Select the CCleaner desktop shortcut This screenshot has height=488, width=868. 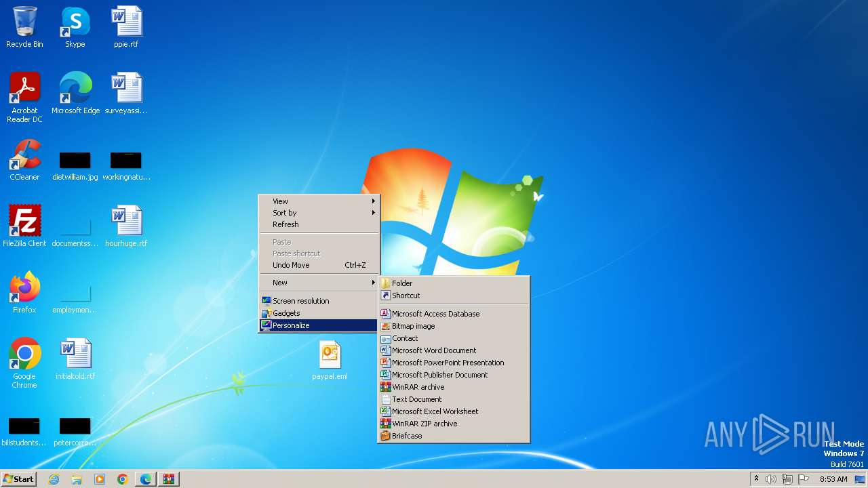pyautogui.click(x=24, y=160)
